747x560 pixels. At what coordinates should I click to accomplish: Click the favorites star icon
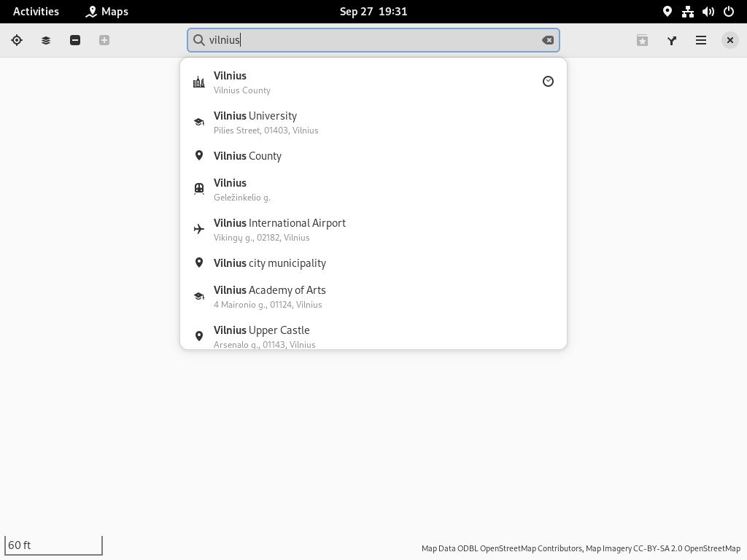(642, 41)
